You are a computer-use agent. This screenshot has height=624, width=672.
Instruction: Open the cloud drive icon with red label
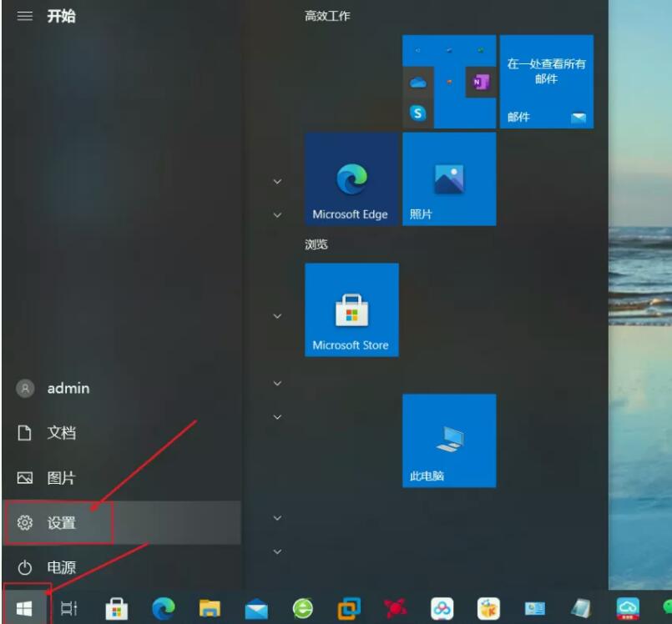(628, 609)
